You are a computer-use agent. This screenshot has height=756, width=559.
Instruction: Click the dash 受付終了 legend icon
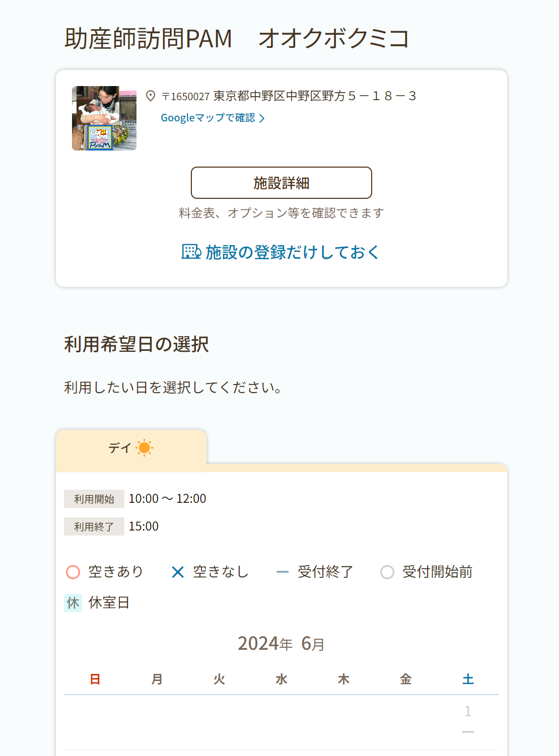pyautogui.click(x=283, y=572)
